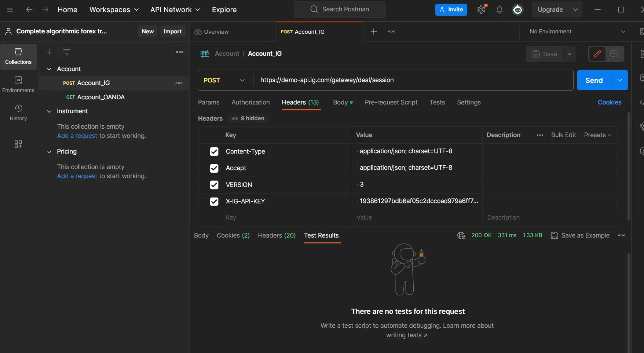Image resolution: width=644 pixels, height=353 pixels.
Task: Open the API Network dropdown
Action: click(x=175, y=10)
